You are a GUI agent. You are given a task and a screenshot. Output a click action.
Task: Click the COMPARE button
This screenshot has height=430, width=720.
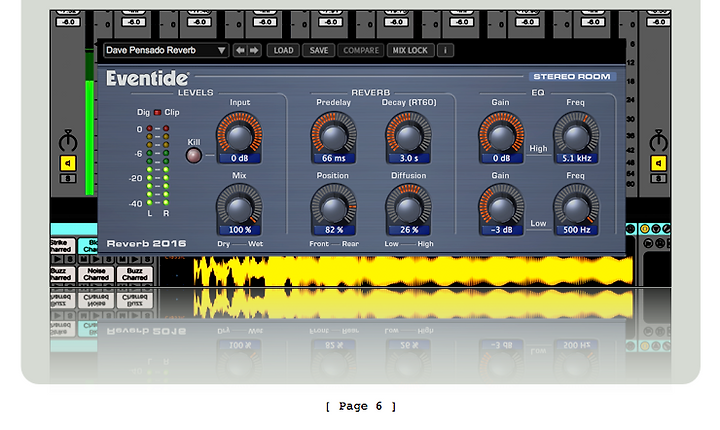(x=361, y=50)
